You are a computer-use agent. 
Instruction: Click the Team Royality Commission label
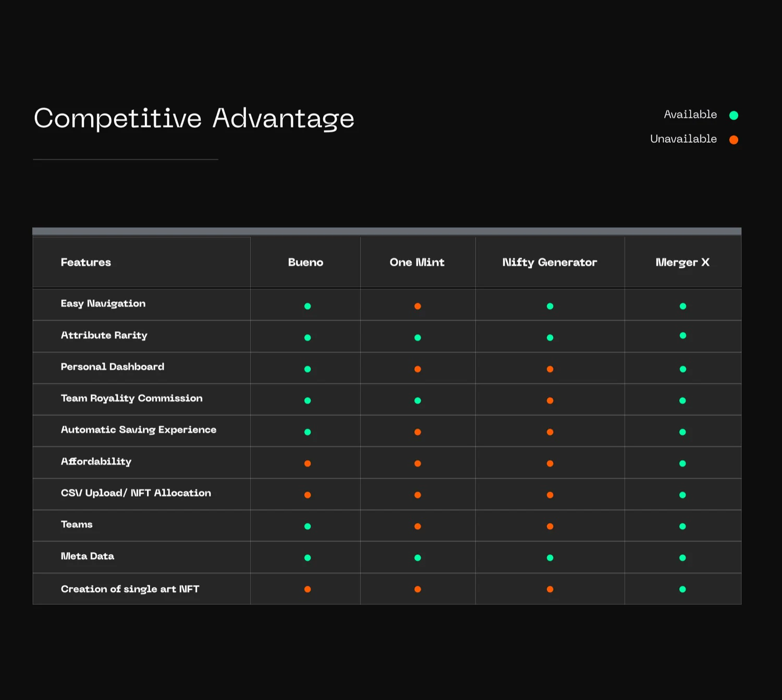(x=132, y=399)
